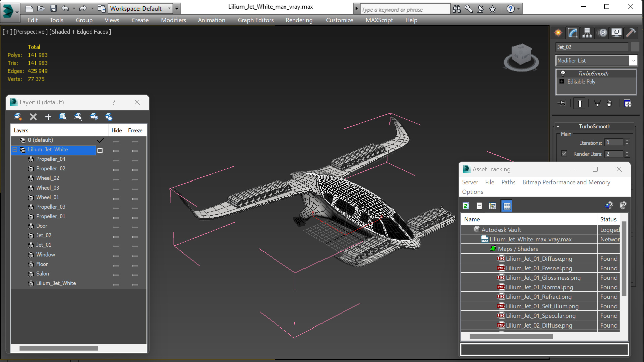The width and height of the screenshot is (644, 362).
Task: Toggle Show End Result icon
Action: [x=580, y=103]
